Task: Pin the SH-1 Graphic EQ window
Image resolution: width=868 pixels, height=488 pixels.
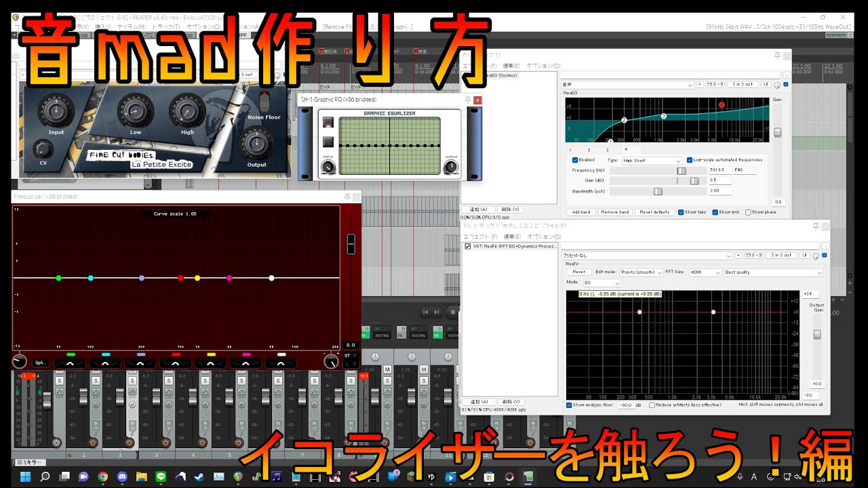Action: [467, 100]
